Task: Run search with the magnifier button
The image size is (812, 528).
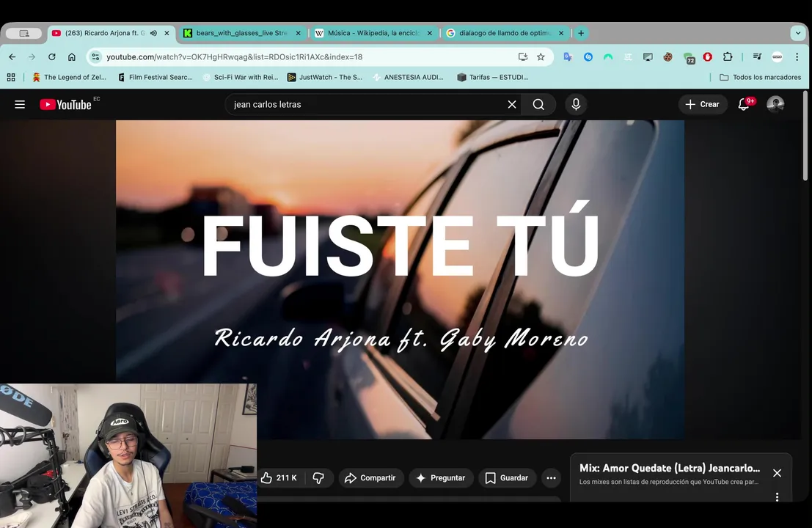Action: coord(538,105)
